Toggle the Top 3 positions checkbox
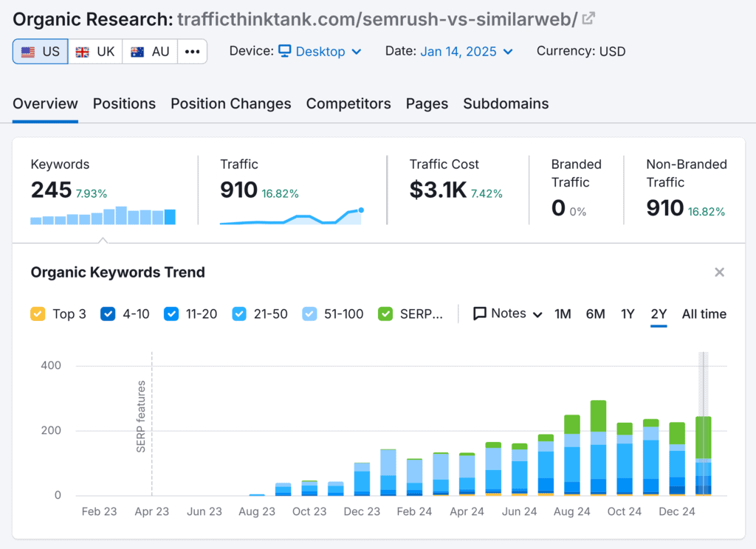 click(x=37, y=314)
